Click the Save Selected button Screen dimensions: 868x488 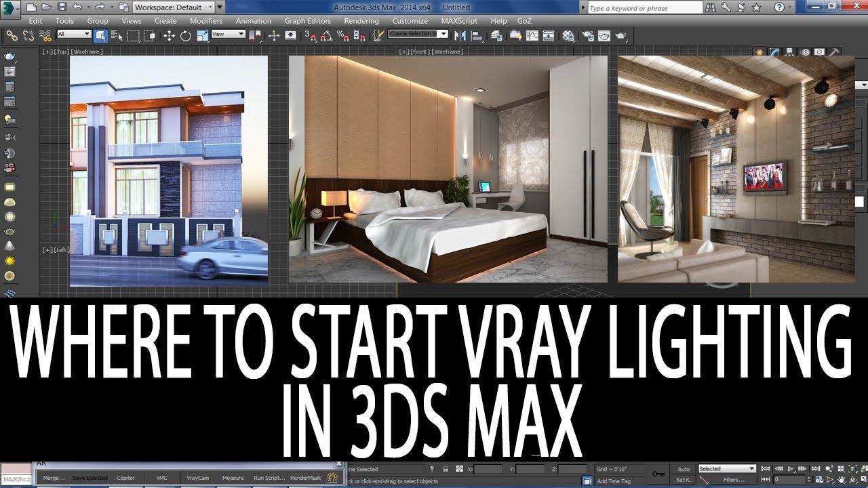pyautogui.click(x=90, y=478)
